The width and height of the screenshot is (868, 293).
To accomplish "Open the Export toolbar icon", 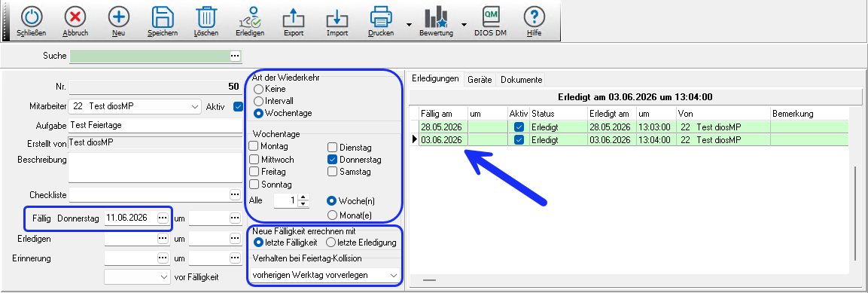I will pyautogui.click(x=294, y=17).
